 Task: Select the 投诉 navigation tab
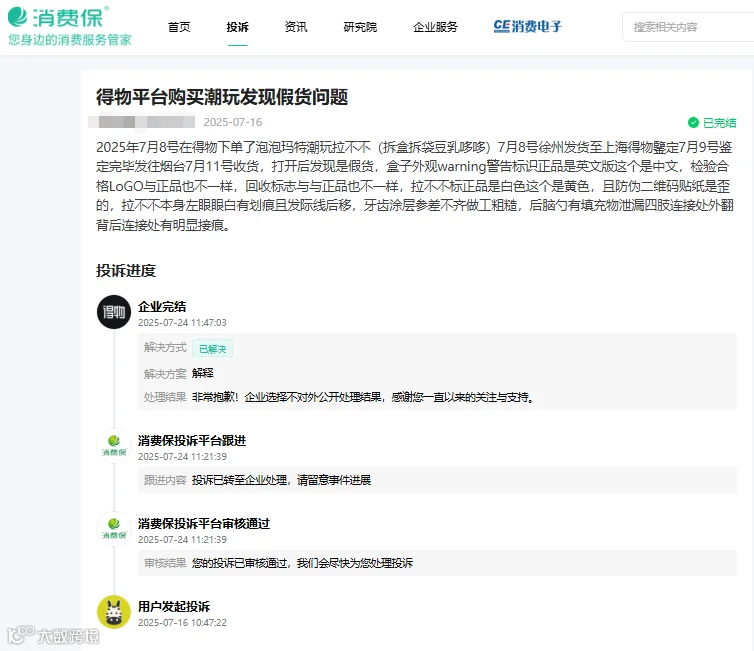coord(238,27)
